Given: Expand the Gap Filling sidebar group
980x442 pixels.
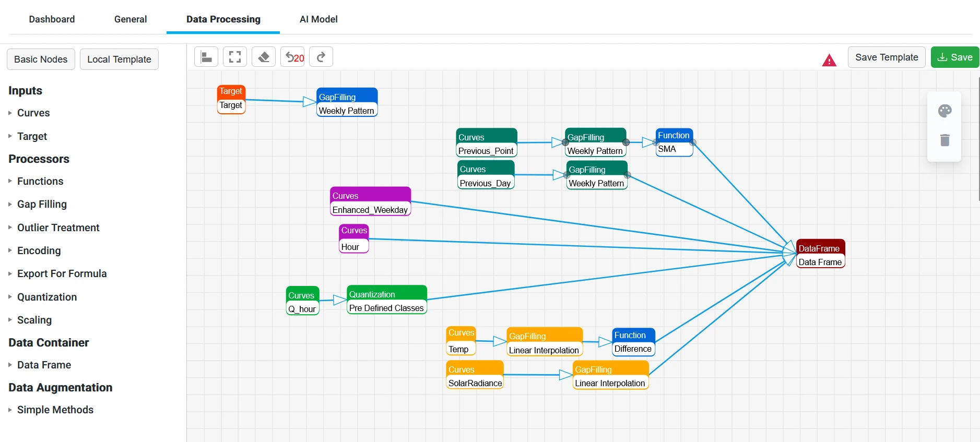Looking at the screenshot, I should [x=42, y=204].
